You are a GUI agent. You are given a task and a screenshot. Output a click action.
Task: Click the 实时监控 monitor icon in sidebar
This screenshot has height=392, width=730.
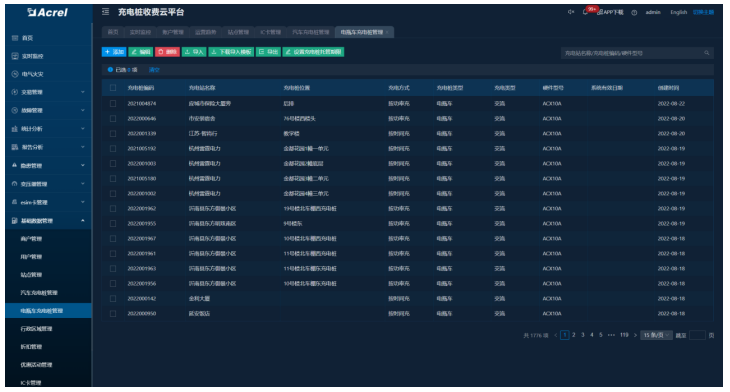pyautogui.click(x=15, y=56)
